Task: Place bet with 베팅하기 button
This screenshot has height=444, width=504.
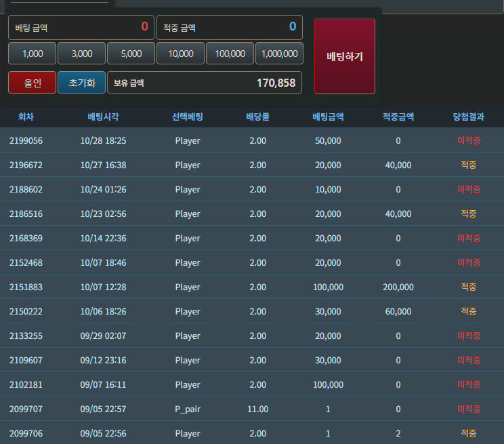Action: tap(345, 56)
